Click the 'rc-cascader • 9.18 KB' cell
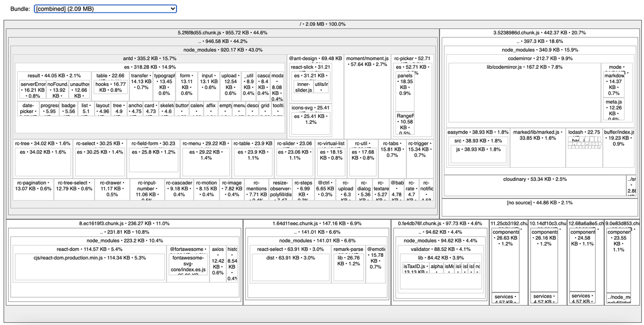The height and width of the screenshot is (325, 644). (179, 189)
